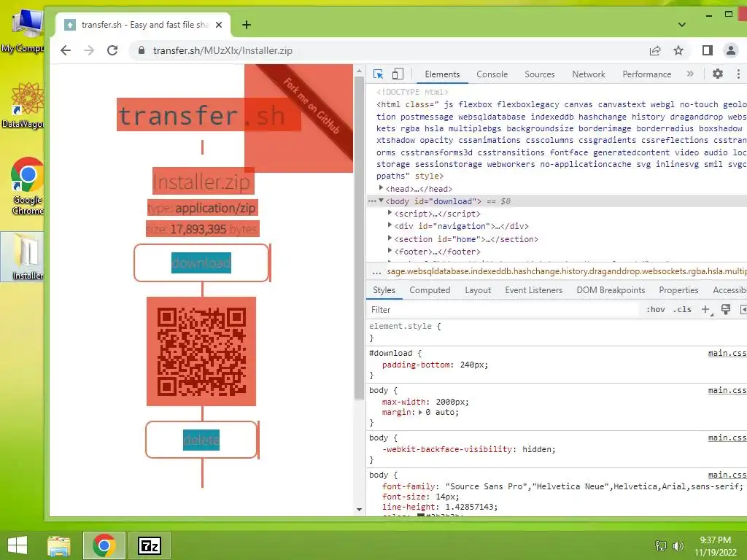Open the Windows Start menu
Image resolution: width=747 pixels, height=560 pixels.
tap(18, 545)
